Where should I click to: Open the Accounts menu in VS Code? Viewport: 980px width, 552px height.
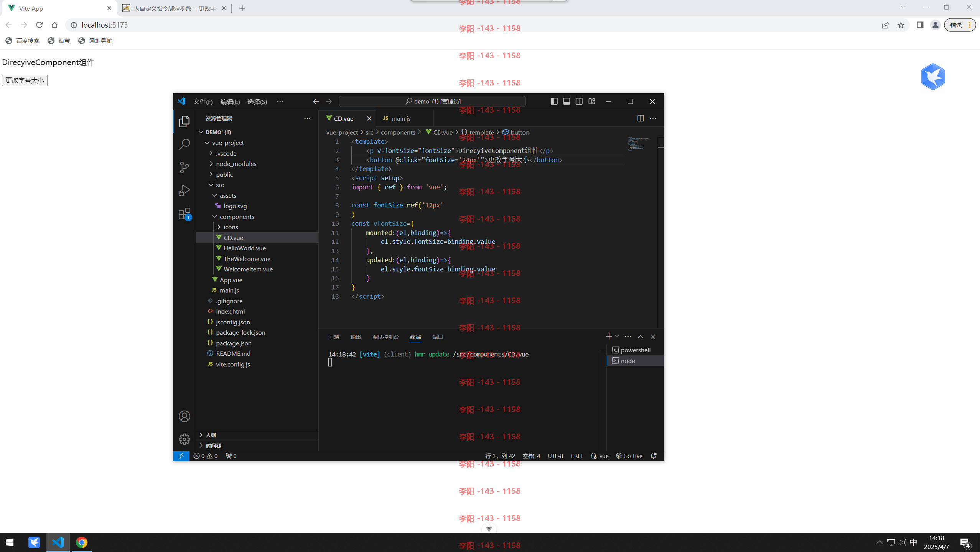[184, 416]
